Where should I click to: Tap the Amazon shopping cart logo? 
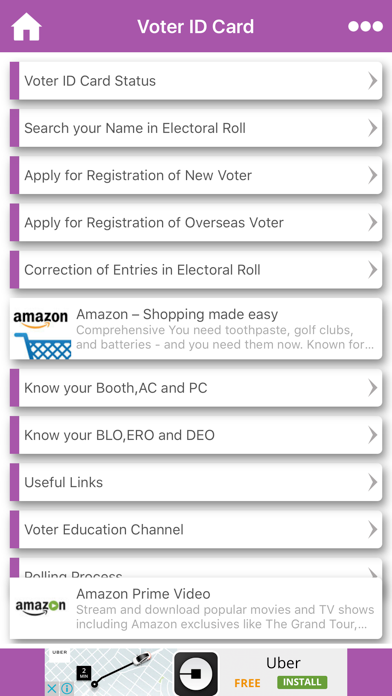click(40, 335)
